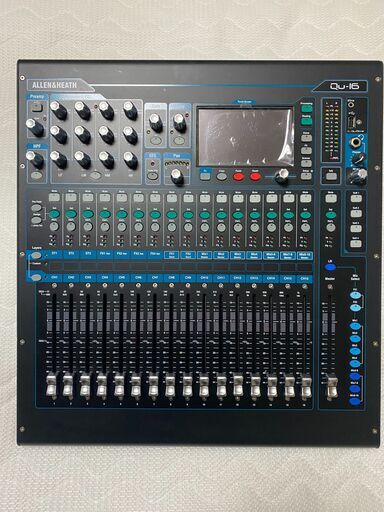Select the FX2 mix key
Image resolution: width=384 pixels, height=512 pixels.
pyautogui.click(x=356, y=307)
